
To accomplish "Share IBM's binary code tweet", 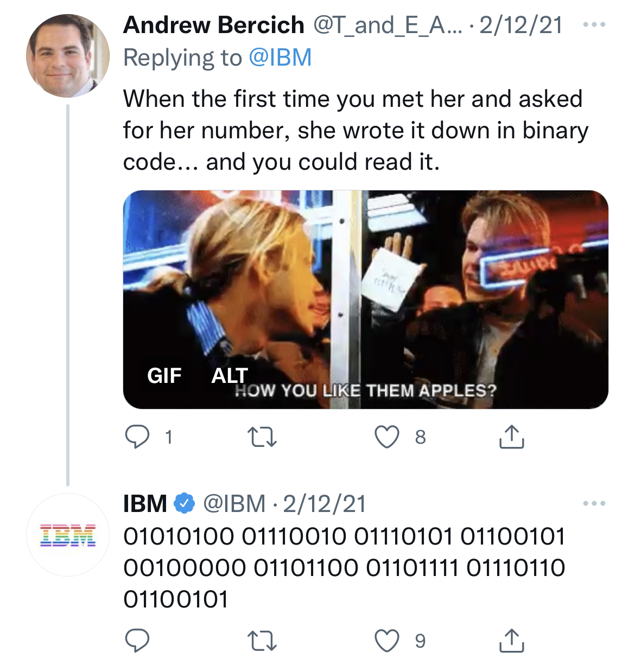I will point(511,641).
